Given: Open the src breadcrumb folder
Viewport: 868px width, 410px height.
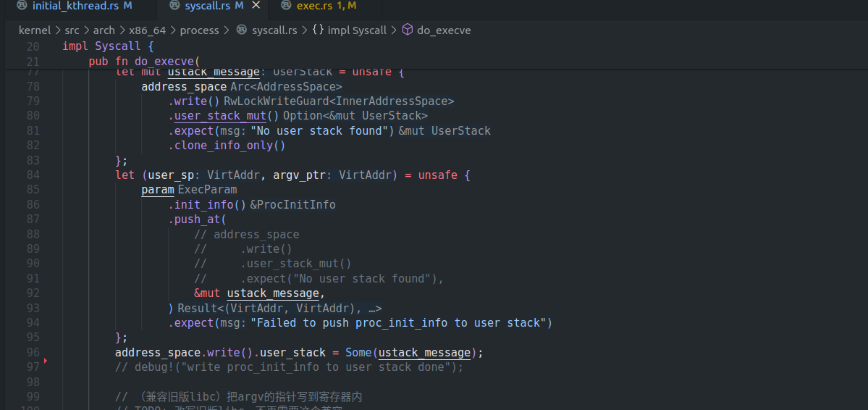Looking at the screenshot, I should (x=73, y=30).
